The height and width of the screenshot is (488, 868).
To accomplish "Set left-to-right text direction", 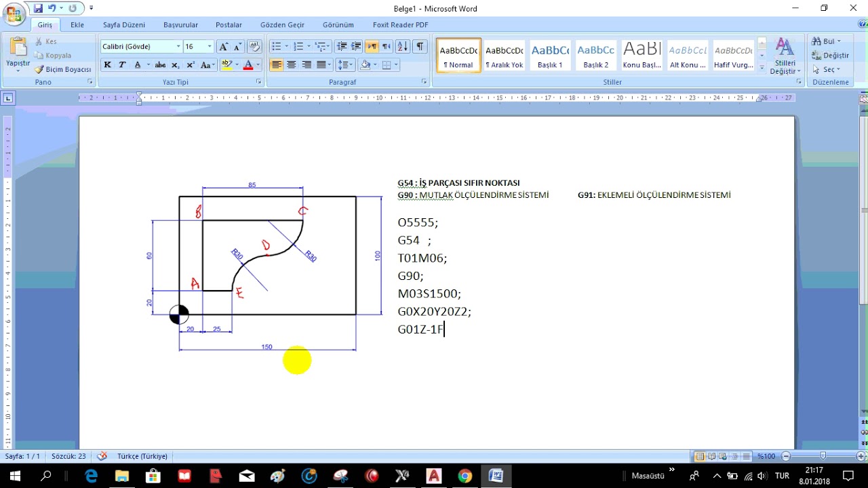I will click(372, 47).
